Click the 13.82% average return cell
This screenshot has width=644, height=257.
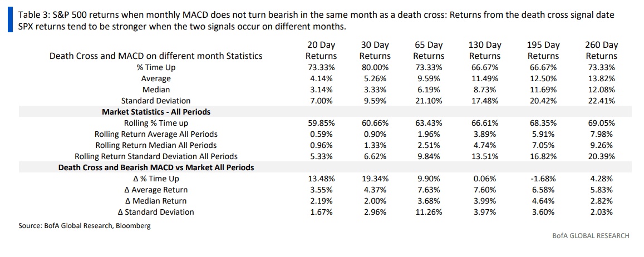pyautogui.click(x=601, y=78)
